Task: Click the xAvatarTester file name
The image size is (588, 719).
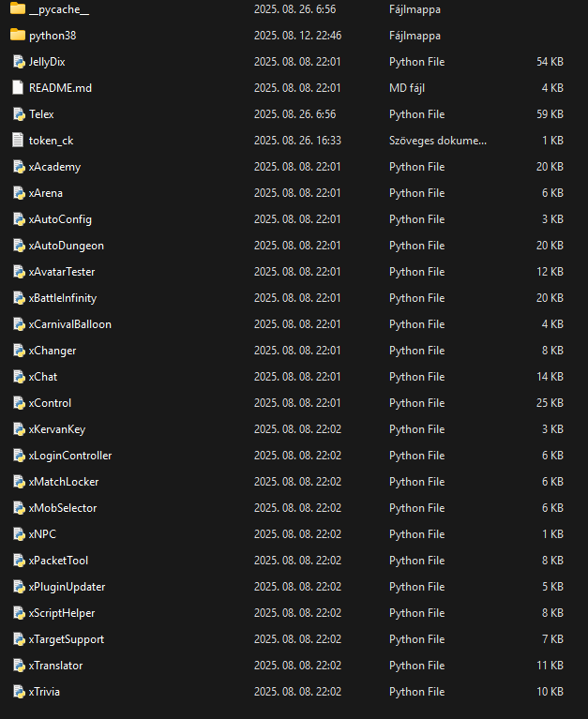Action: 62,272
